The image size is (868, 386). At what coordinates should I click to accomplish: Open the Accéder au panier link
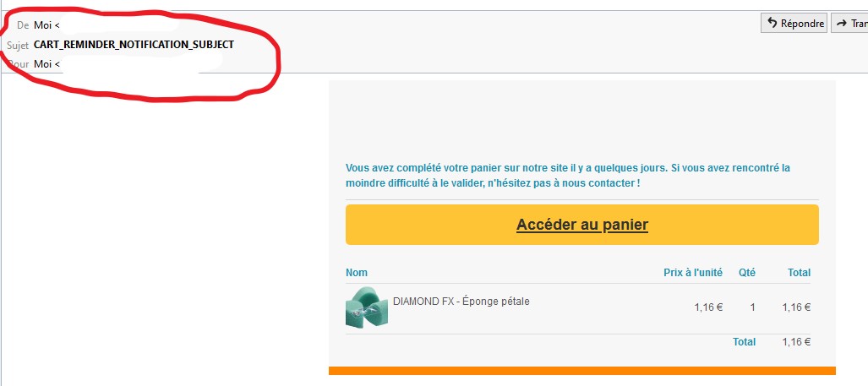581,225
